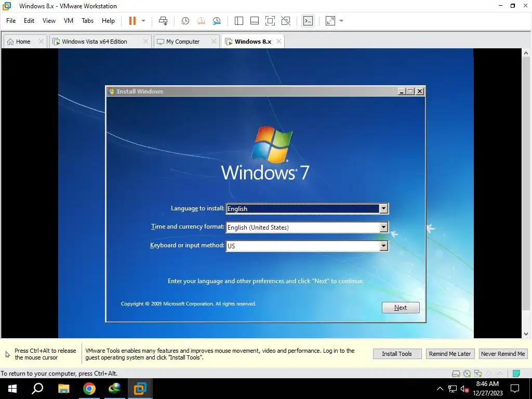Expand the stretch guest dropdown arrow
The width and height of the screenshot is (532, 399).
[341, 21]
